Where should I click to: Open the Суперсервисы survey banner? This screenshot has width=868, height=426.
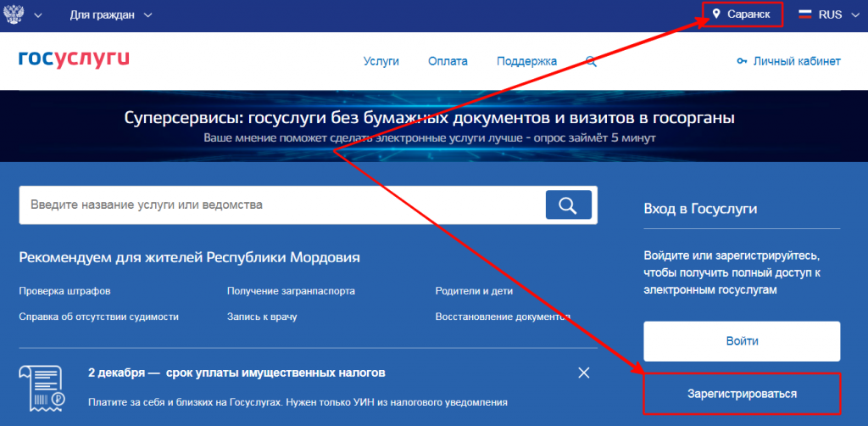[434, 126]
